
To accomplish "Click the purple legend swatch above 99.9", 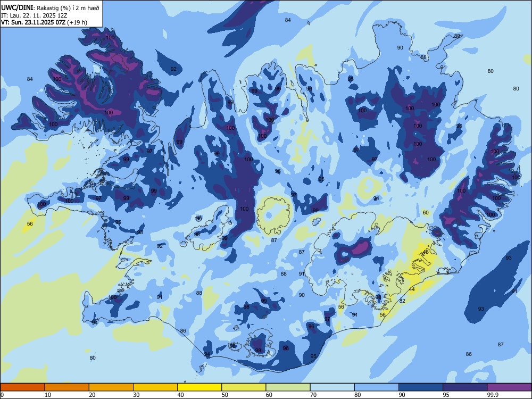I will pyautogui.click(x=509, y=387).
